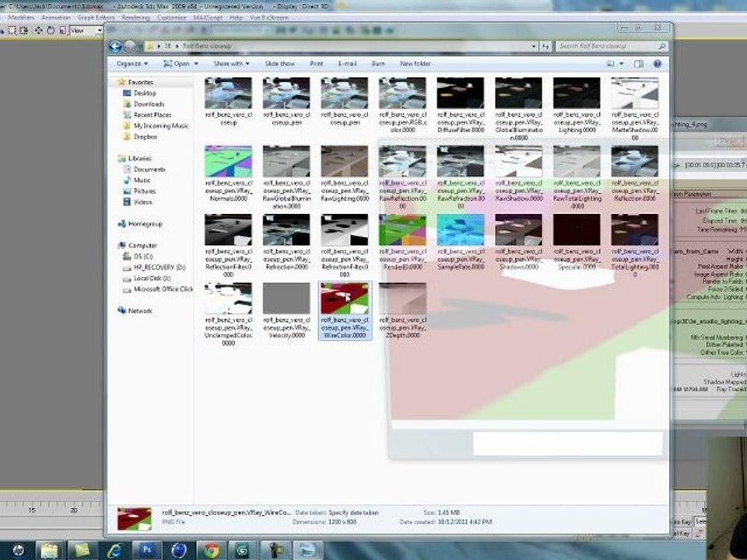747x560 pixels.
Task: Click Specify date taken in details pane
Action: click(353, 513)
